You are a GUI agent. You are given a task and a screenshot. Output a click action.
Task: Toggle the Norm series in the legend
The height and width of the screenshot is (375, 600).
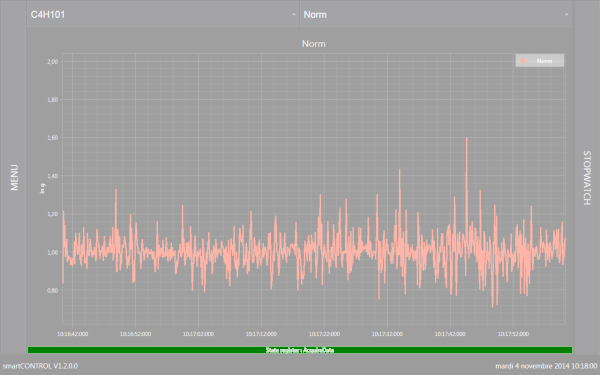tap(540, 60)
